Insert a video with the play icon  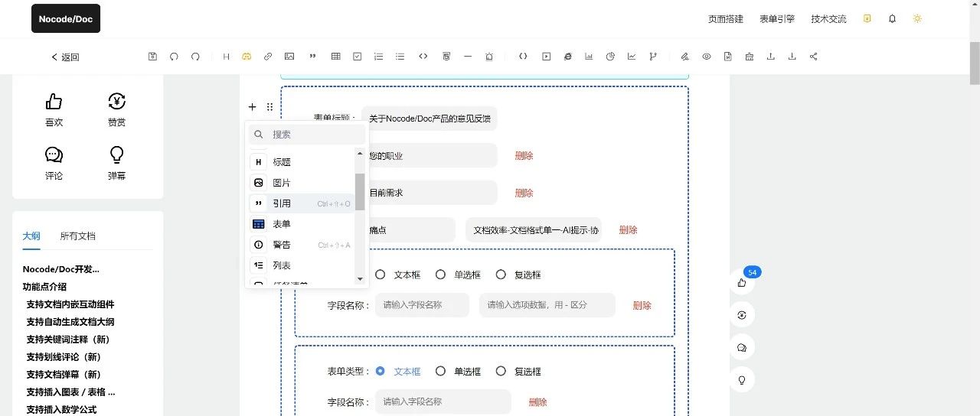546,57
